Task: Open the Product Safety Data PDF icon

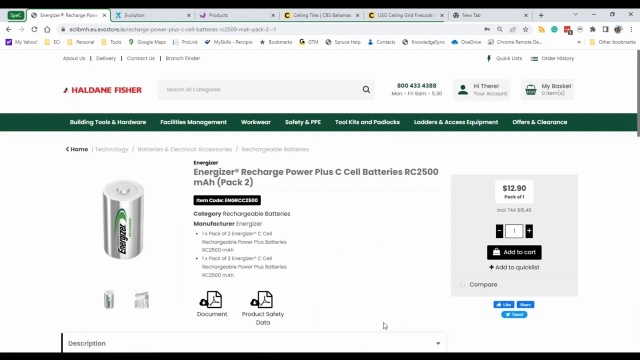Action: tap(262, 300)
